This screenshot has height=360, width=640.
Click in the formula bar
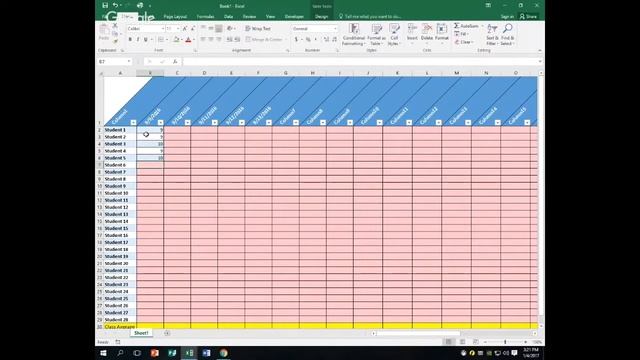coord(361,62)
